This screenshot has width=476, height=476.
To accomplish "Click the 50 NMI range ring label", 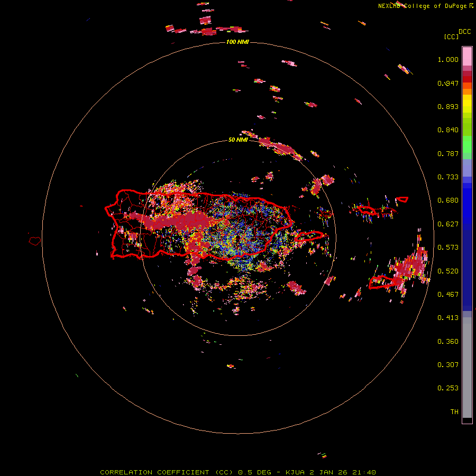I will (238, 140).
